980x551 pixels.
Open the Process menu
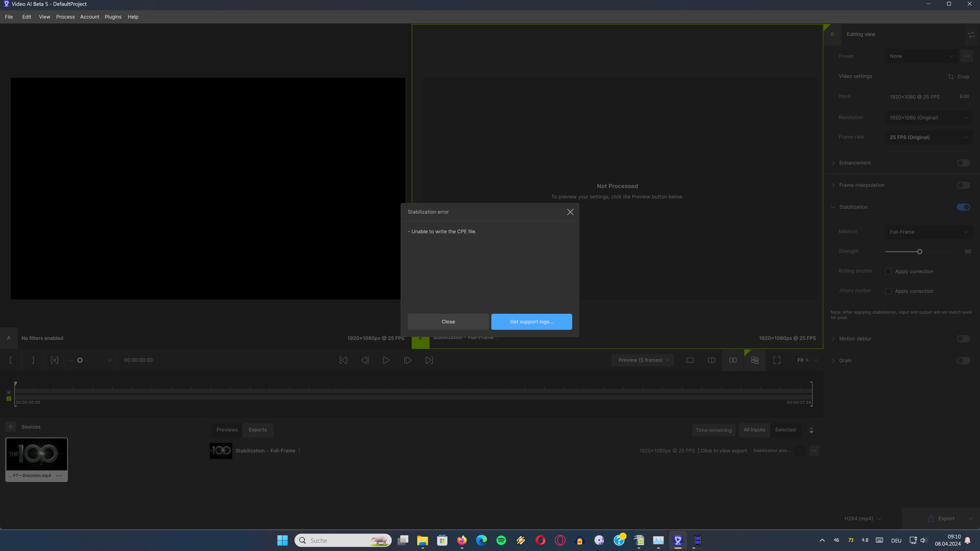point(65,17)
